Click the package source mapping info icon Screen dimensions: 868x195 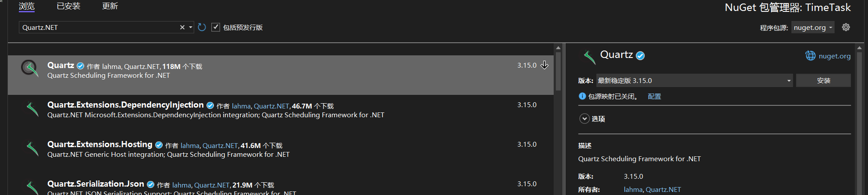(582, 96)
